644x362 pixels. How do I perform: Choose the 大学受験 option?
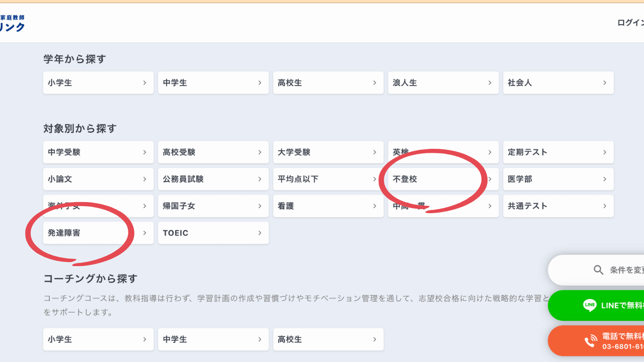click(x=328, y=152)
